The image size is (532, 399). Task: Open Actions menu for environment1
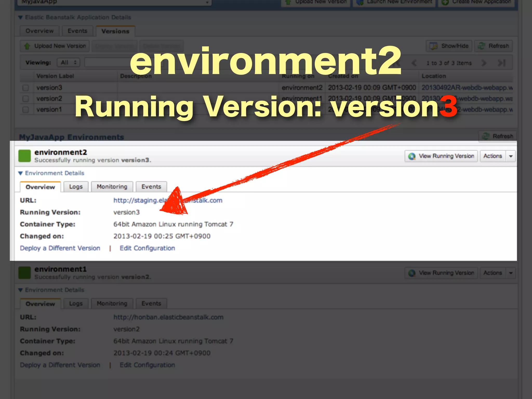pos(493,273)
